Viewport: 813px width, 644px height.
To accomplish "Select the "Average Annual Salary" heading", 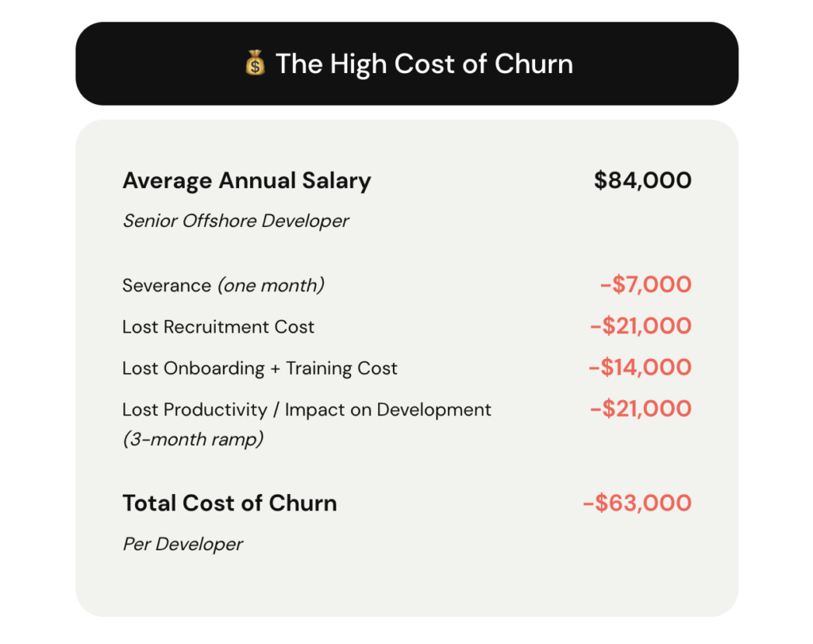I will click(246, 181).
